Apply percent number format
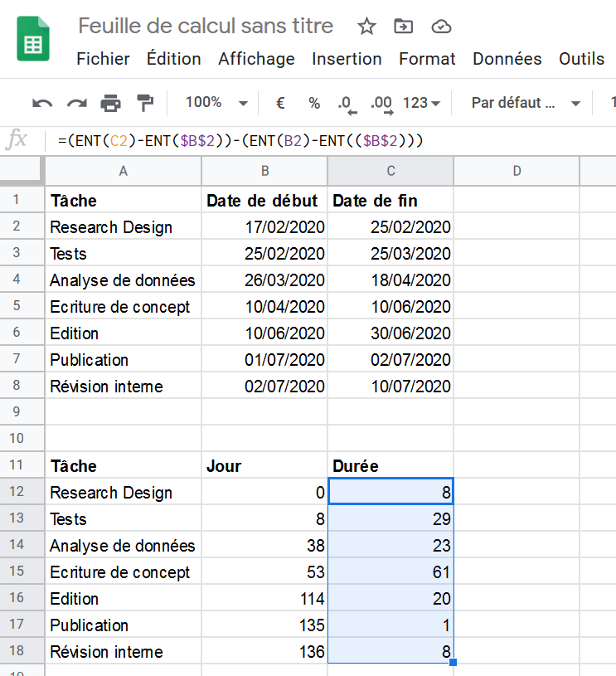Viewport: 616px width, 676px height. tap(314, 103)
